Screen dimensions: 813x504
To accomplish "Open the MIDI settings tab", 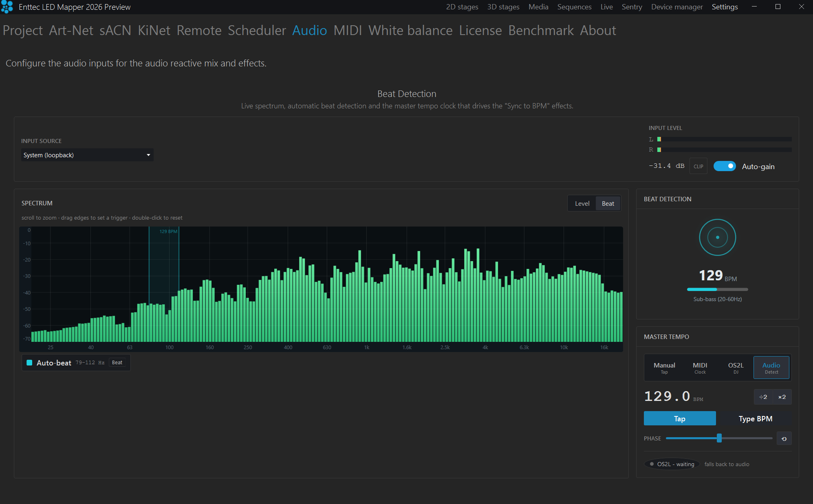I will tap(348, 31).
